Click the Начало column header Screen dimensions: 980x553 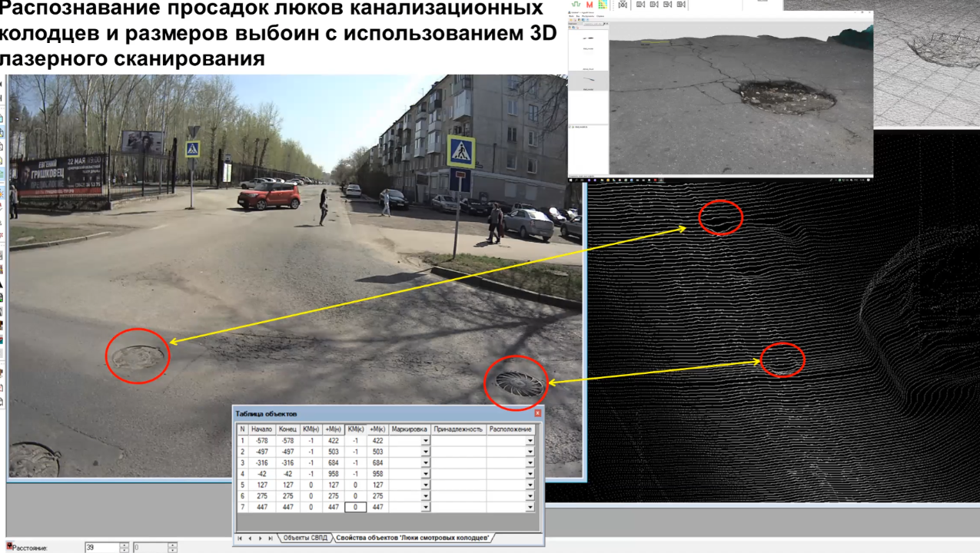[x=261, y=429]
